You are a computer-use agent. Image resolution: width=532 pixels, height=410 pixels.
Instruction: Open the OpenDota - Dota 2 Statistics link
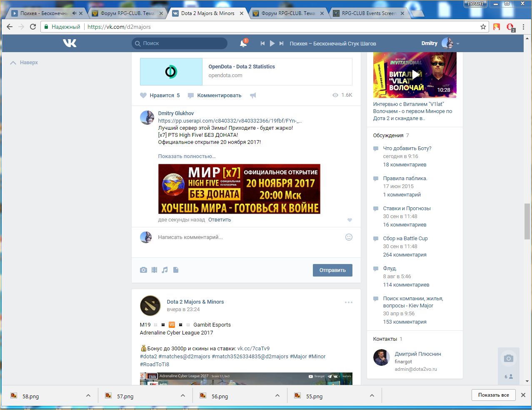click(242, 66)
